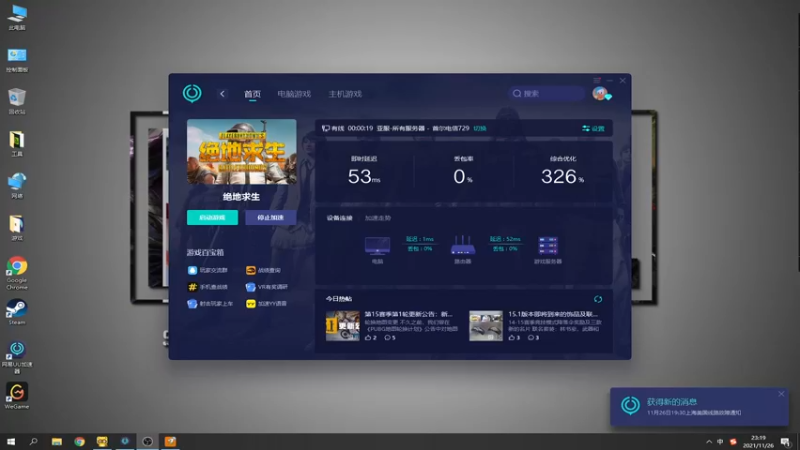This screenshot has height=450, width=800.
Task: Open taskbar search magnifier
Action: click(34, 441)
